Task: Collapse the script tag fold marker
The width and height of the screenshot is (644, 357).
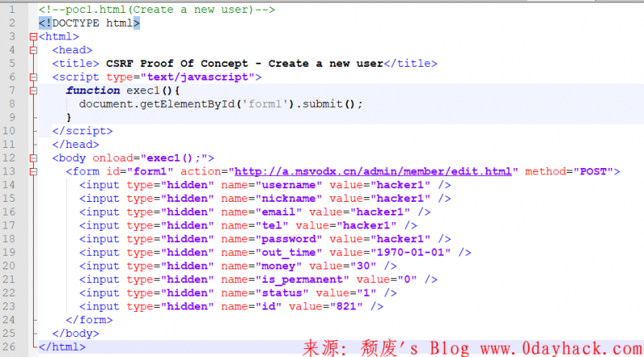Action: (34, 77)
